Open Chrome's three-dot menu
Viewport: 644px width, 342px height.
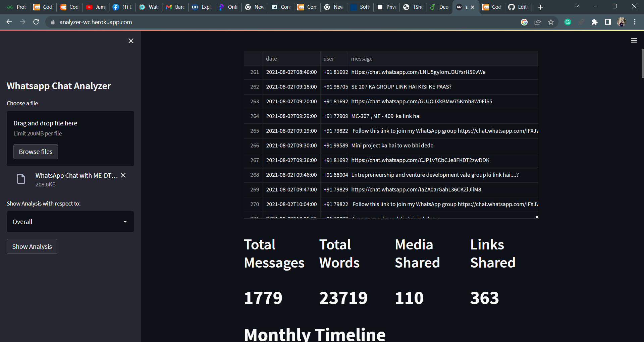coord(635,22)
